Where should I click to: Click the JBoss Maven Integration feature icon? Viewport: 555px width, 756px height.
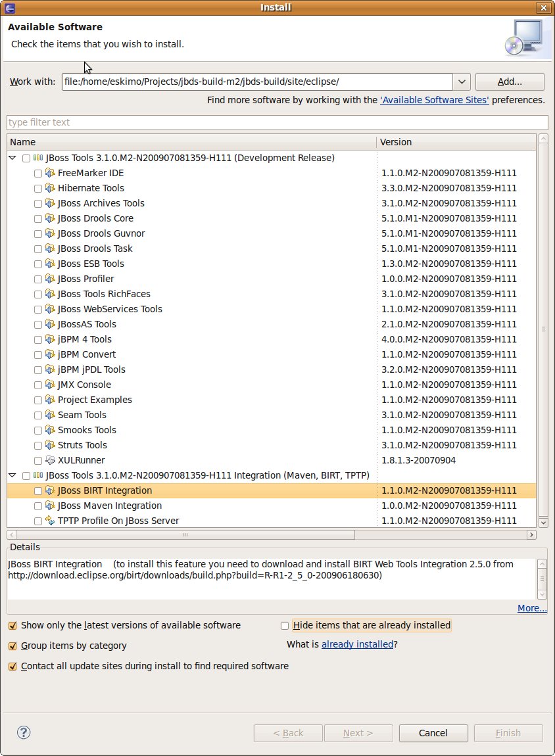50,505
